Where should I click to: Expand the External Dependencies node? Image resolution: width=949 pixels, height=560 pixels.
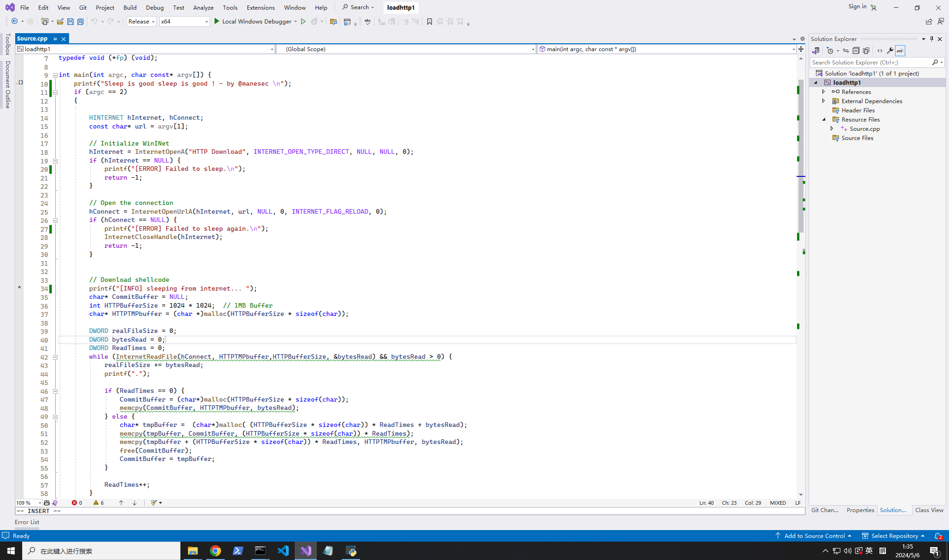pos(824,101)
